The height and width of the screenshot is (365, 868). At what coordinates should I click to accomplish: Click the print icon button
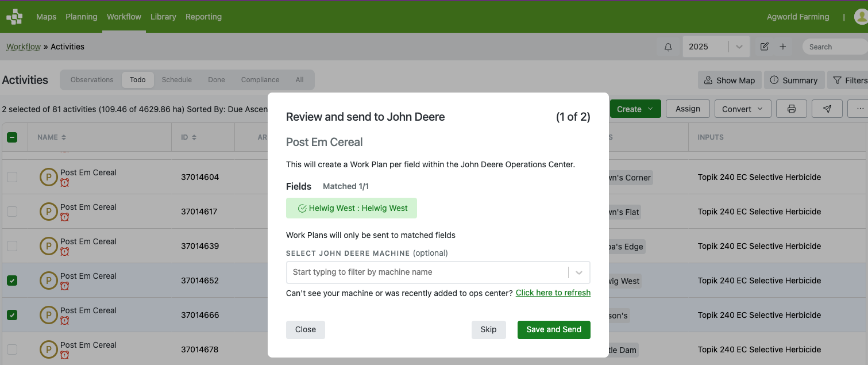792,109
